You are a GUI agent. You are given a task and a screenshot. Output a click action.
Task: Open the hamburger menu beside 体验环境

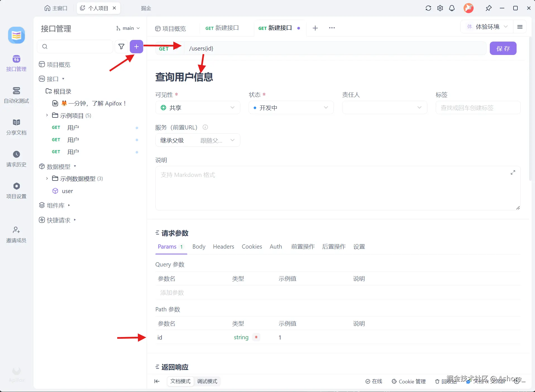(520, 27)
